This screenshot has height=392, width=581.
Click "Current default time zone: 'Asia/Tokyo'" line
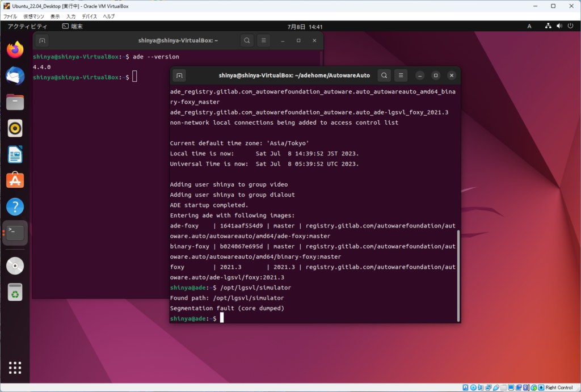click(x=239, y=144)
